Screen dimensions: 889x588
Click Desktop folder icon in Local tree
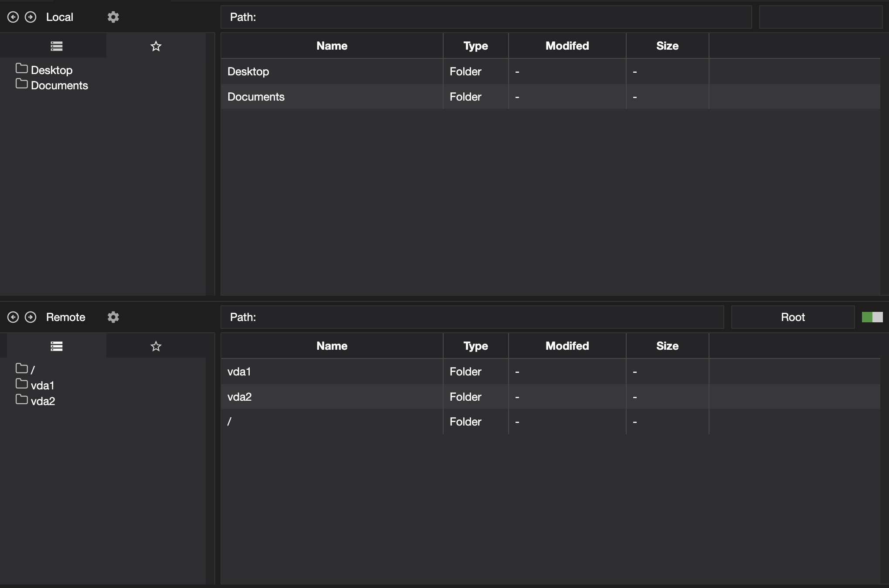coord(22,68)
